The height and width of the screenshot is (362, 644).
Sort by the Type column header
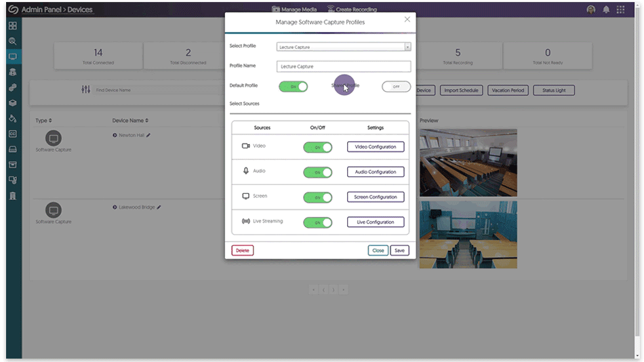(x=43, y=121)
